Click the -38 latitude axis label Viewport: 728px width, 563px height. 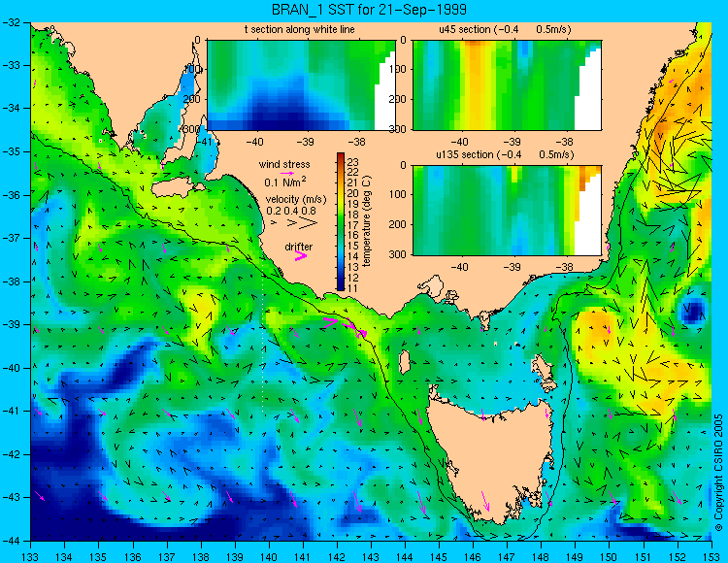click(x=10, y=281)
